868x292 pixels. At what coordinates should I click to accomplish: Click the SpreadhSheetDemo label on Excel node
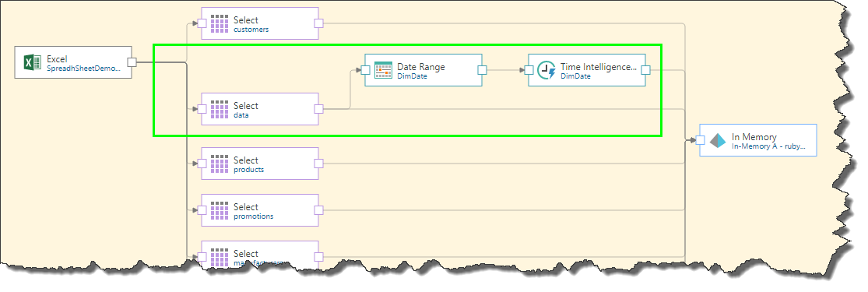click(83, 69)
